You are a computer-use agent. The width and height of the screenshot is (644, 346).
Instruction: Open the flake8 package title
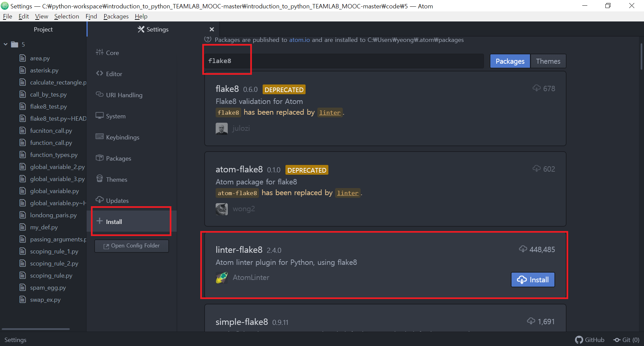(x=227, y=89)
